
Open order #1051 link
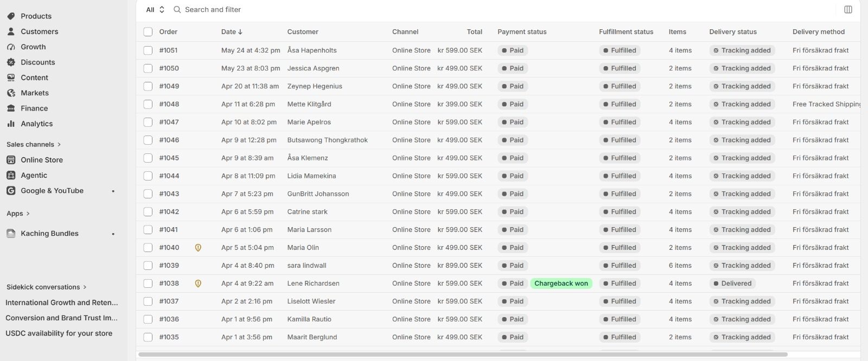[x=168, y=50]
